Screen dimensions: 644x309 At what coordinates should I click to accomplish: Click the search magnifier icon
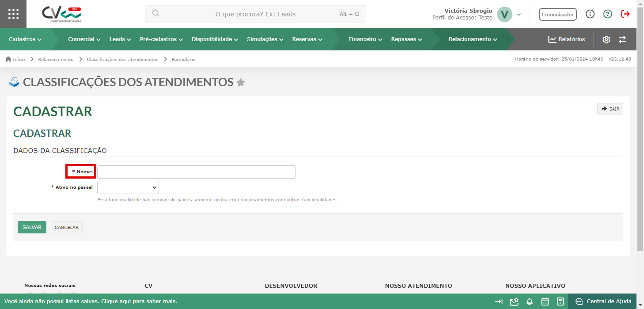(x=155, y=13)
